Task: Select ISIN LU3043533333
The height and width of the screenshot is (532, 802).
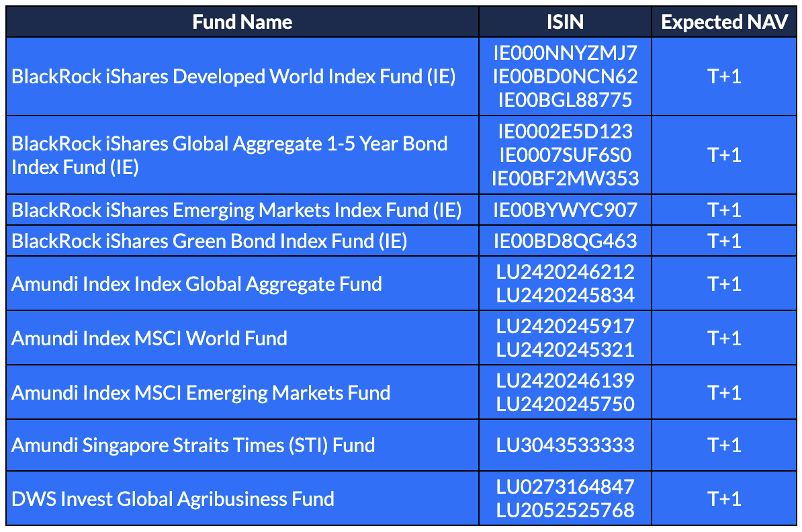Action: (x=565, y=445)
